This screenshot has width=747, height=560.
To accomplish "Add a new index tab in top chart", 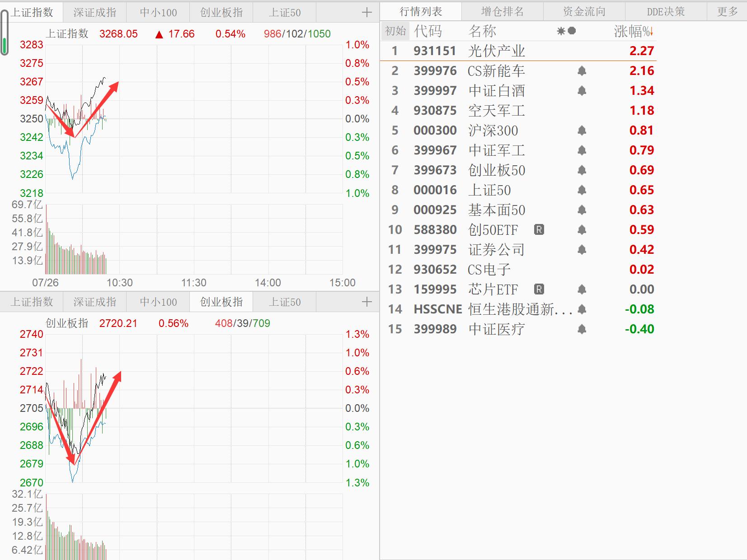I will (x=367, y=13).
